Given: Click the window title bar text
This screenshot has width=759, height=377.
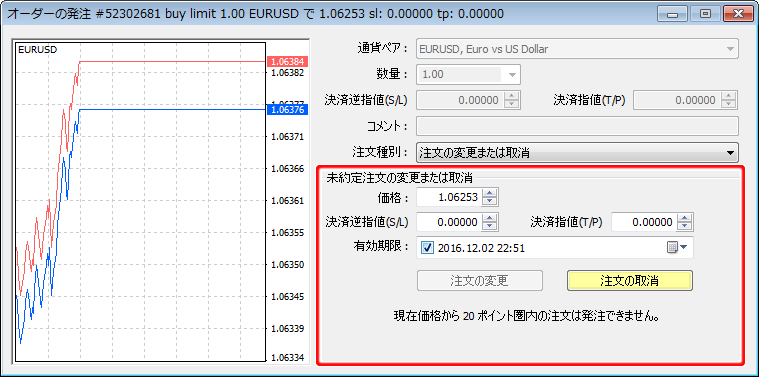Looking at the screenshot, I should point(256,14).
